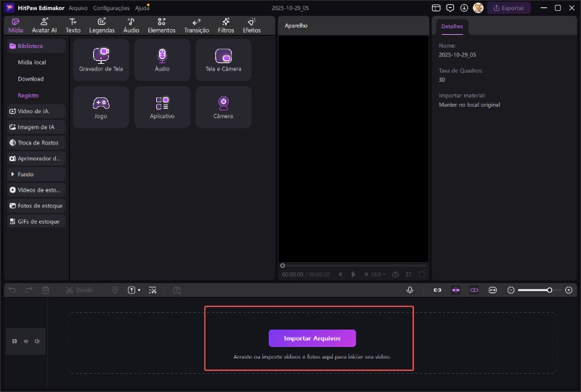This screenshot has width=581, height=392.
Task: Open the Gravador de Tela recorder
Action: [101, 60]
